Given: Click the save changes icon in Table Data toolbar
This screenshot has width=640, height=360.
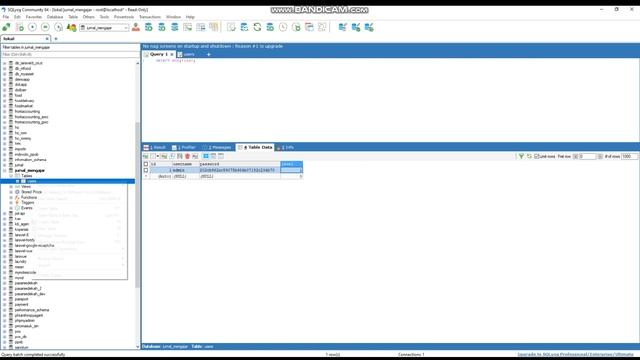Looking at the screenshot, I should tap(180, 156).
